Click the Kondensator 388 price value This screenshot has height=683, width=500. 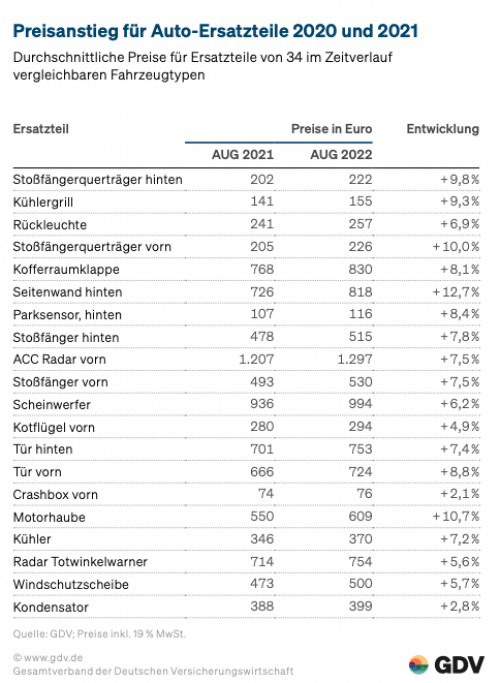pyautogui.click(x=262, y=606)
